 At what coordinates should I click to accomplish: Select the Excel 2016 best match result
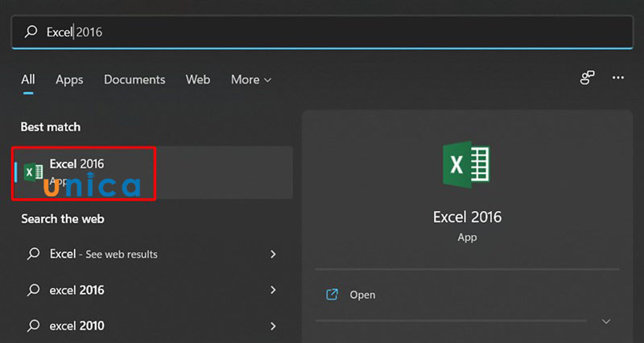tap(153, 172)
